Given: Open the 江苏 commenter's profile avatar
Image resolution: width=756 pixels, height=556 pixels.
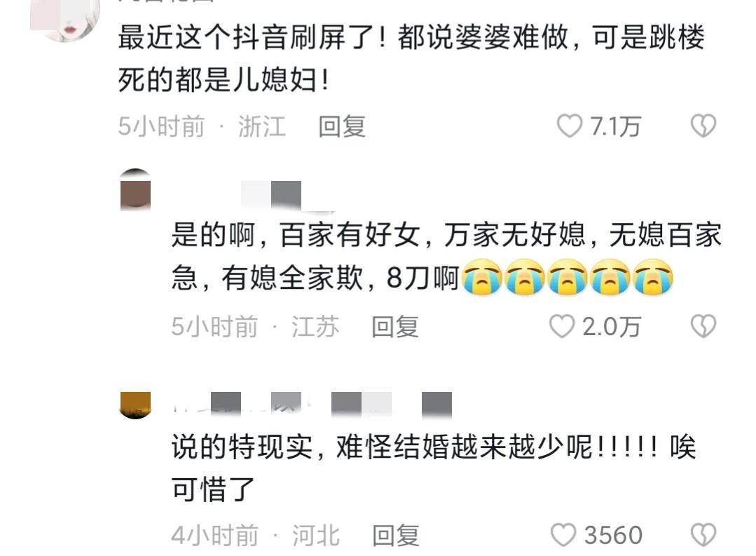Looking at the screenshot, I should [x=135, y=190].
